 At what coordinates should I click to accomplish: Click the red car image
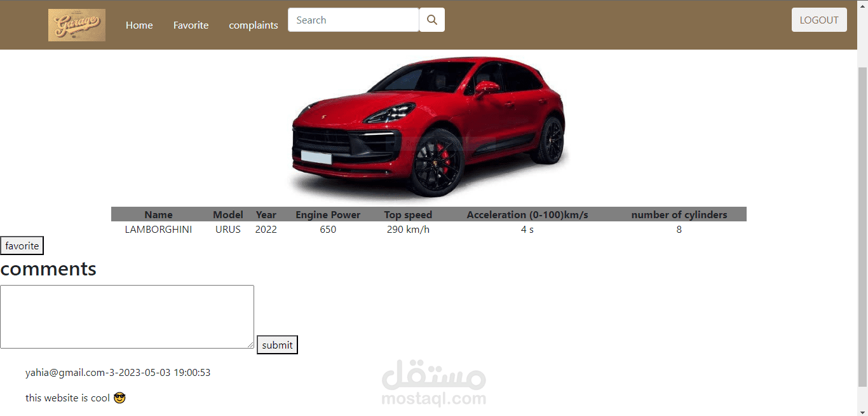[x=429, y=127]
